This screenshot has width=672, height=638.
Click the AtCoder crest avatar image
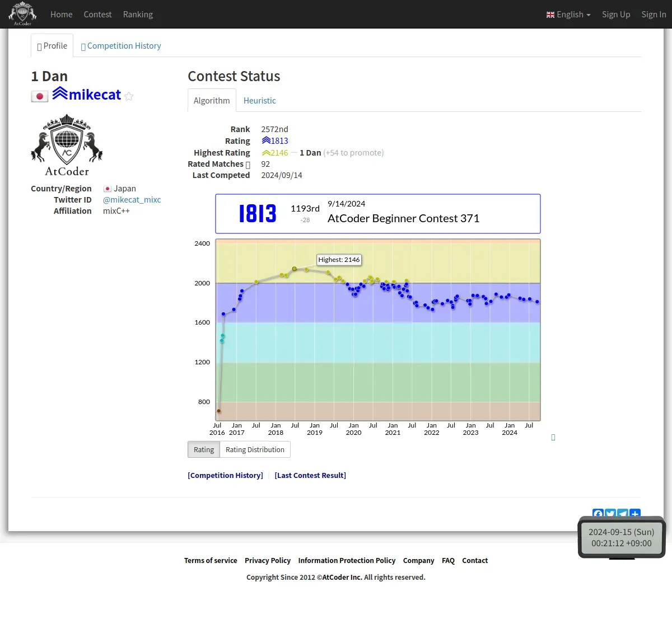tap(67, 146)
